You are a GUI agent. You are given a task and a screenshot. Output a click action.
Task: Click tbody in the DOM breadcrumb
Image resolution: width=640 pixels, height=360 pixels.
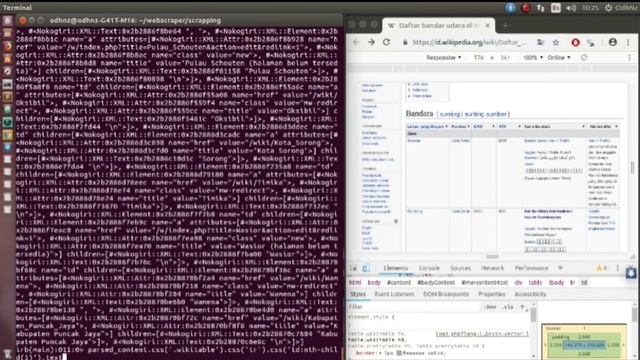point(556,282)
